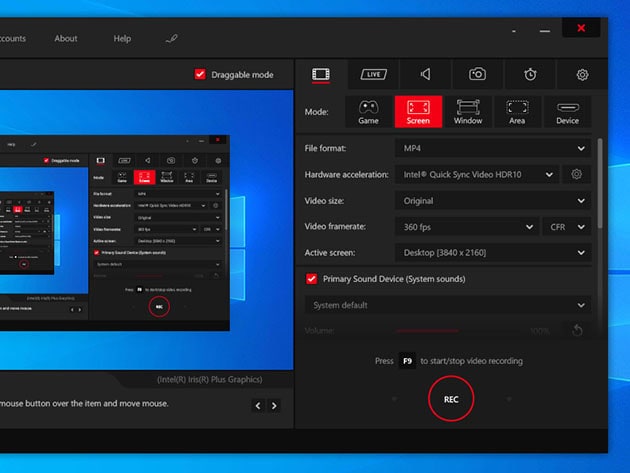Expand the Active screen Desktop dropdown
The height and width of the screenshot is (473, 630).
pyautogui.click(x=493, y=253)
